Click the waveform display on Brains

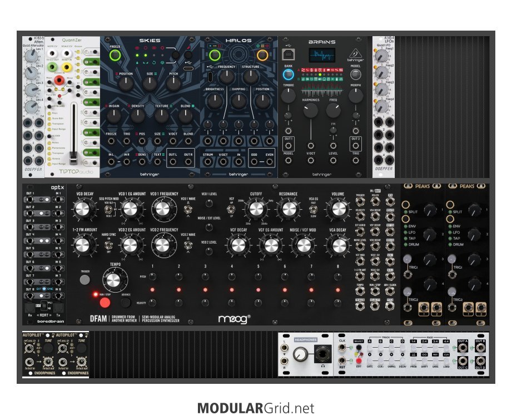click(x=322, y=55)
